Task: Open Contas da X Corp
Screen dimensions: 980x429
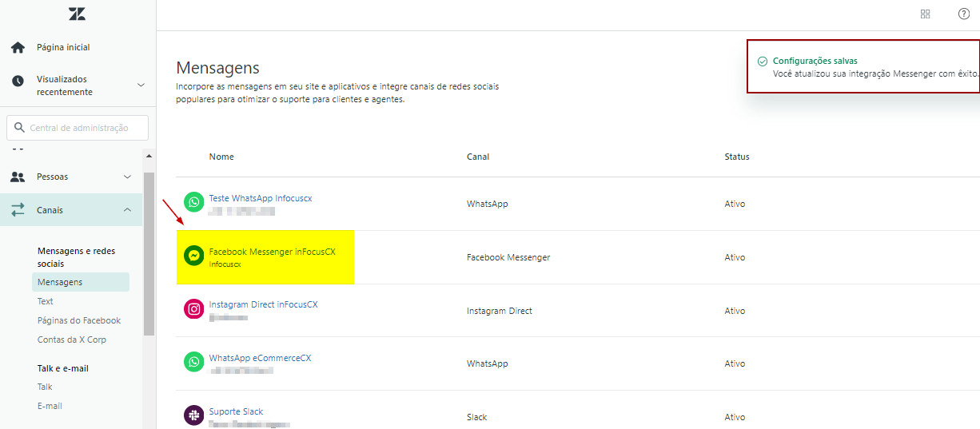Action: pyautogui.click(x=72, y=340)
